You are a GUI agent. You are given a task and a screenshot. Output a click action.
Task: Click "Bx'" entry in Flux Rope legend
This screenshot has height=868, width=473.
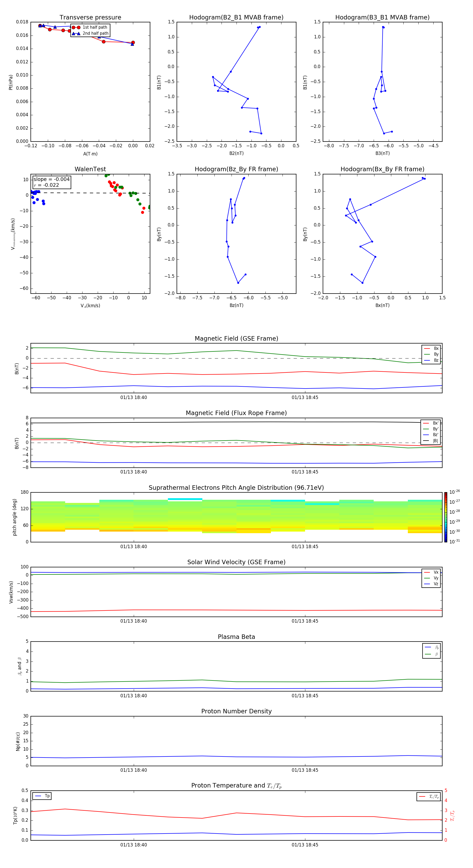pos(431,423)
